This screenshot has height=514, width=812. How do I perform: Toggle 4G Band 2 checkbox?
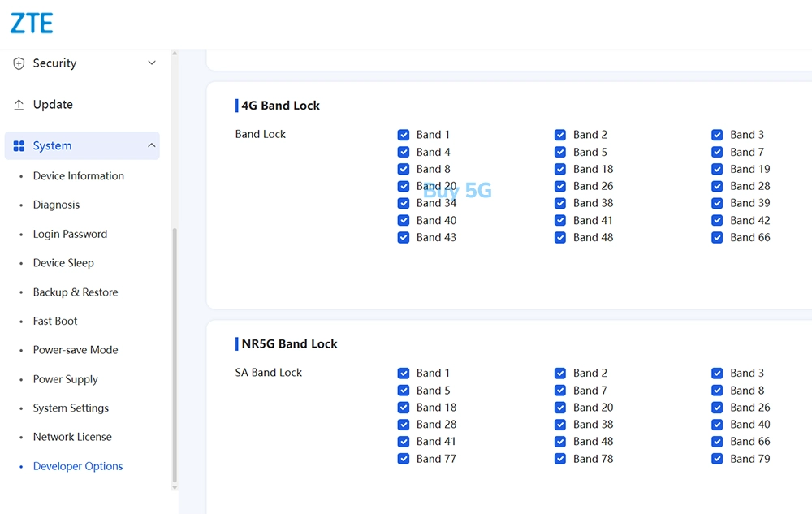coord(560,135)
